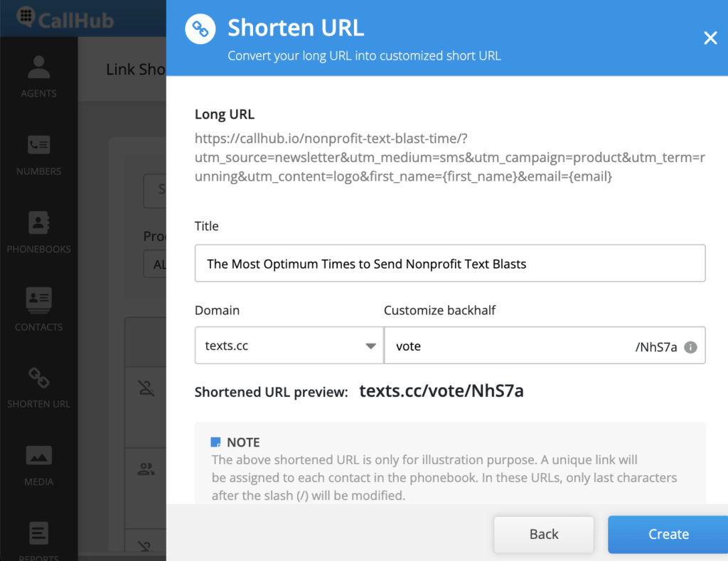The width and height of the screenshot is (728, 561).
Task: Expand the domain selection chevron
Action: coord(370,346)
